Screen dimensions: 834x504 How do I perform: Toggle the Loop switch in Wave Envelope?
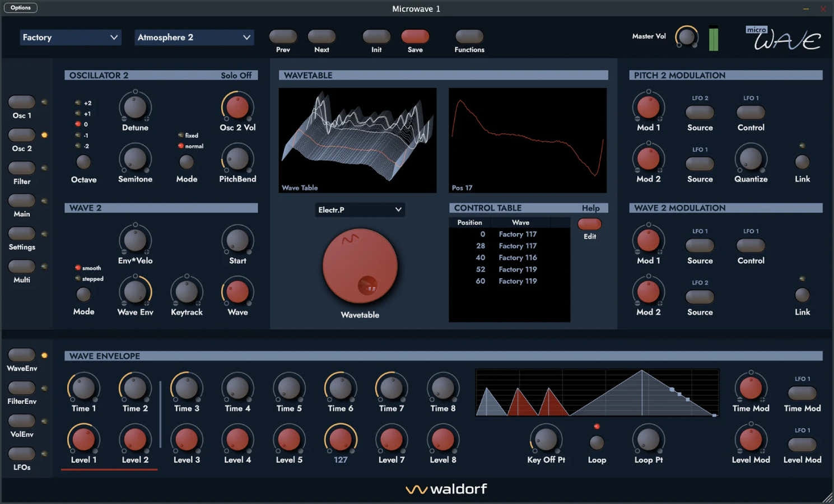597,442
